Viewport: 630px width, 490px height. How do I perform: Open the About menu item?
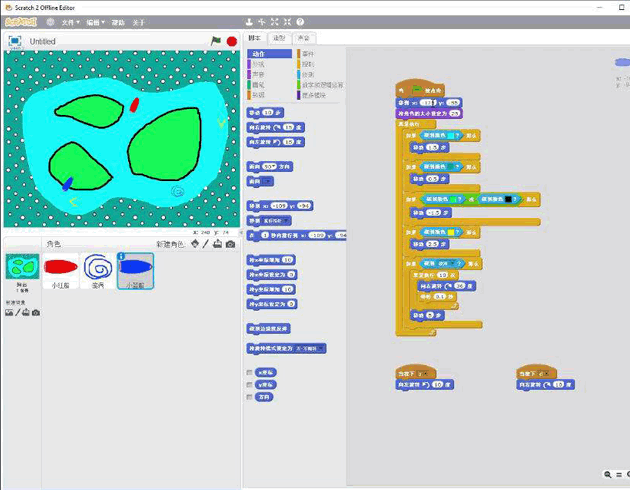139,22
